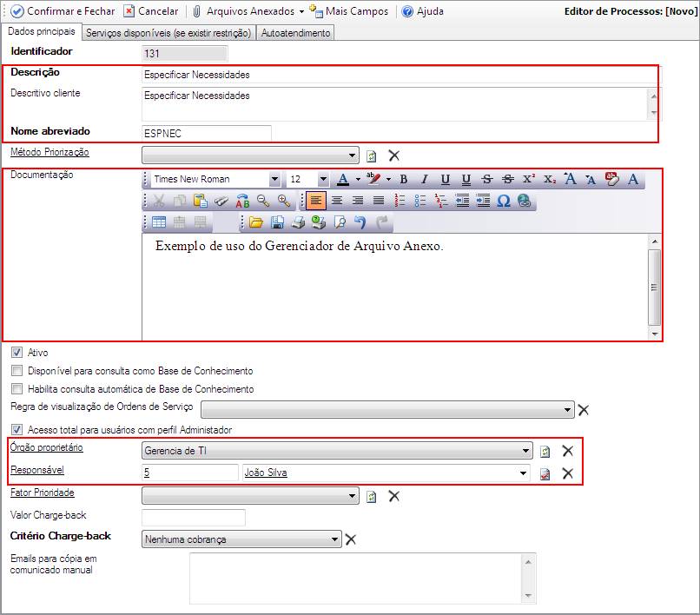The height and width of the screenshot is (615, 700).
Task: Click find and replace AB icon
Action: coord(242,201)
